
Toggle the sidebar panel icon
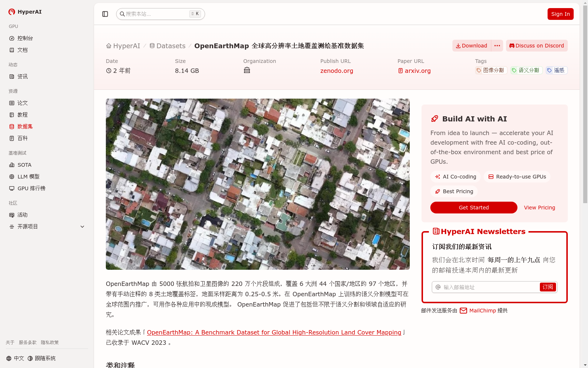pos(105,14)
